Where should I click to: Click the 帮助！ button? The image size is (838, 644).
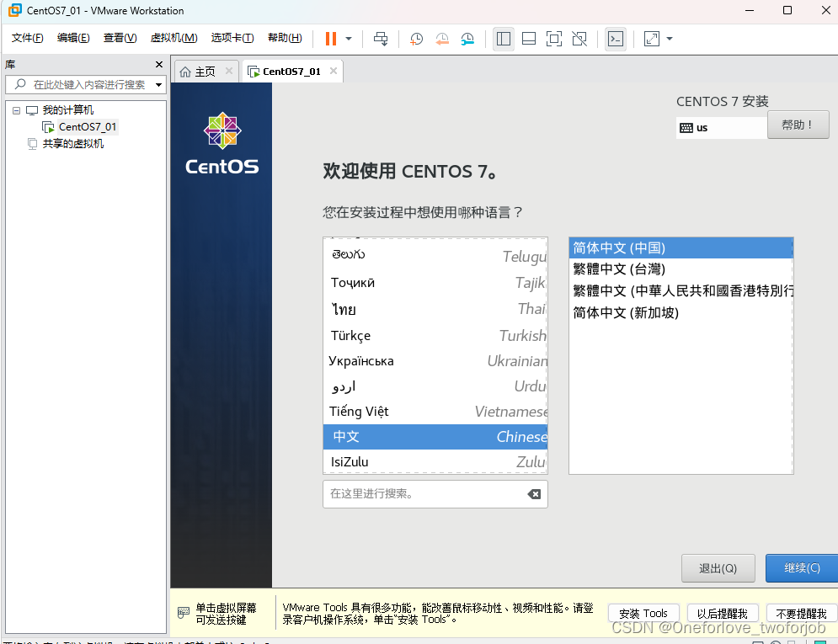(x=798, y=125)
